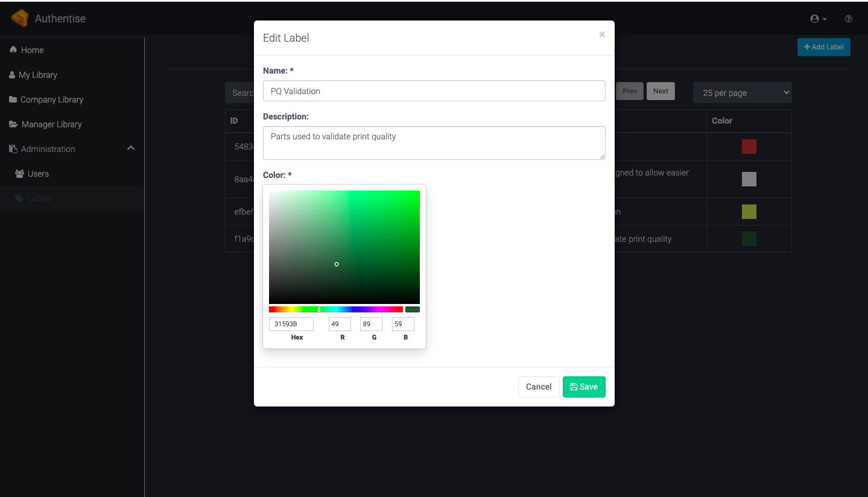Close the Edit Label dialog with X
This screenshot has height=497, width=868.
(601, 35)
